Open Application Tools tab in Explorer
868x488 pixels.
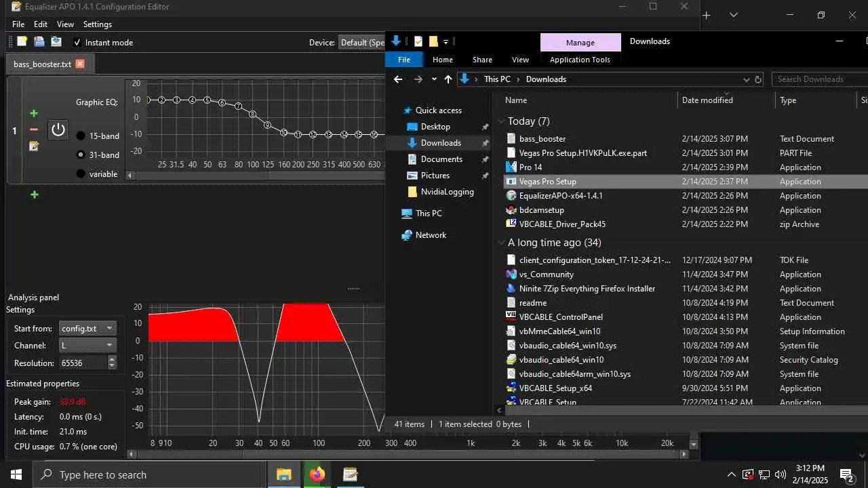pyautogui.click(x=580, y=60)
